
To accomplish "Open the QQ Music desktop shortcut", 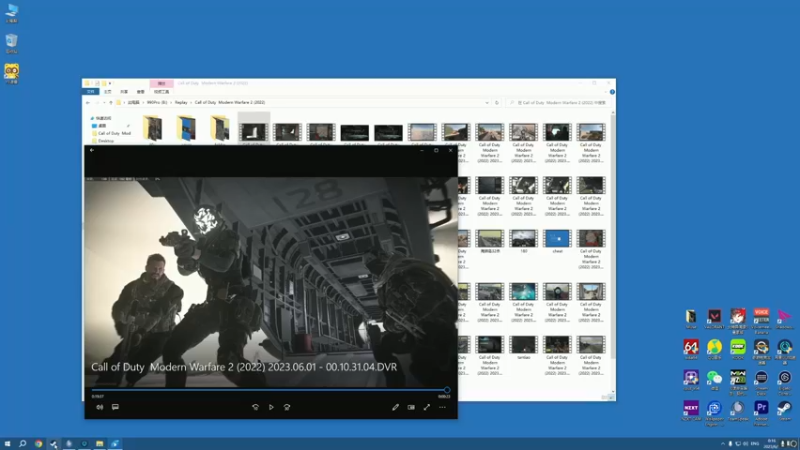I will 714,349.
